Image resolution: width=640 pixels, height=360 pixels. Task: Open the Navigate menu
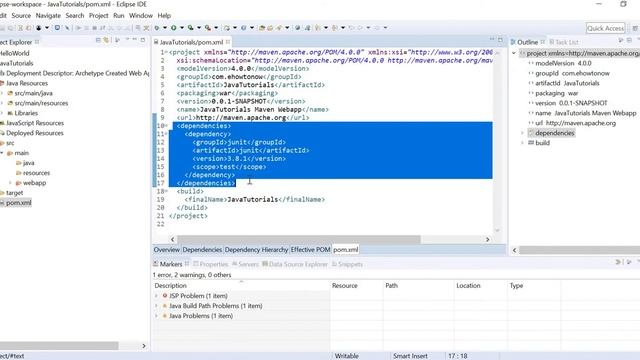pos(48,16)
